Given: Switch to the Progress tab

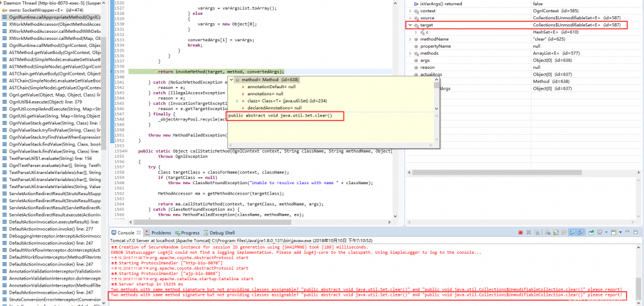Looking at the screenshot, I should (x=187, y=233).
